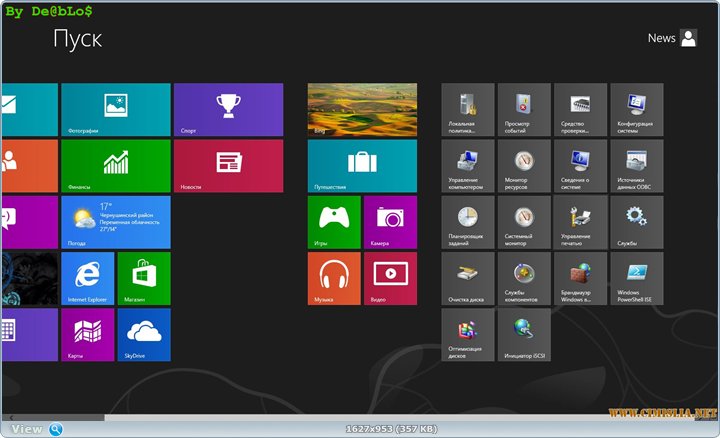This screenshot has width=720, height=438.
Task: Open the Карты (Maps) tile
Action: pyautogui.click(x=87, y=334)
